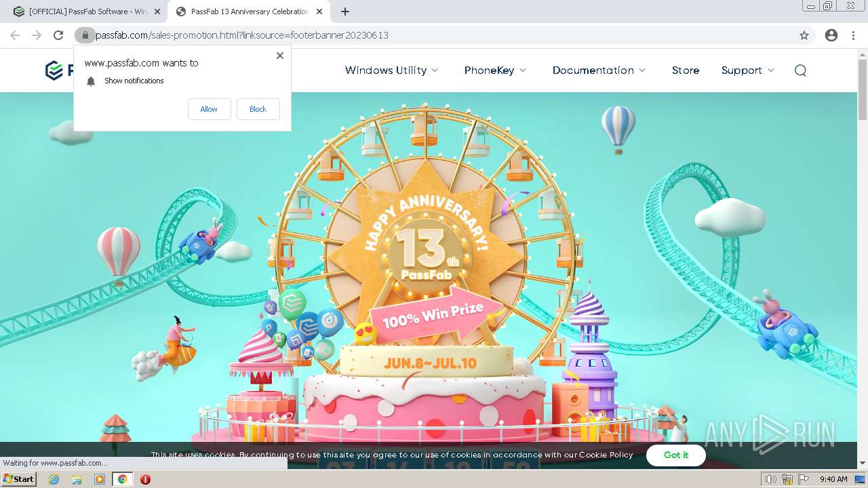Expand the Support menu
The width and height of the screenshot is (868, 488).
pos(748,70)
